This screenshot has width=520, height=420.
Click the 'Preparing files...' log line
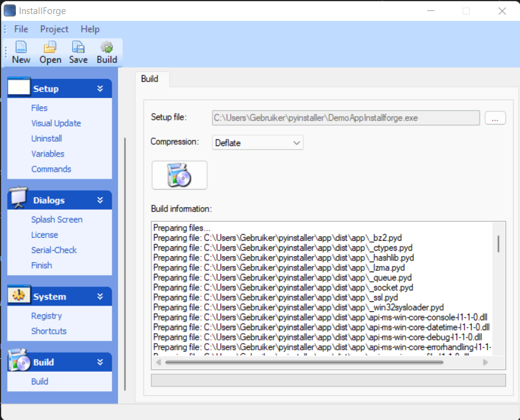[181, 228]
